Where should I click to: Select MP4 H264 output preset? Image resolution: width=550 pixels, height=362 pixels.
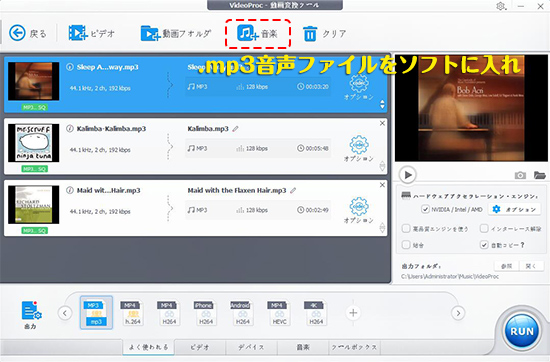coord(169,313)
